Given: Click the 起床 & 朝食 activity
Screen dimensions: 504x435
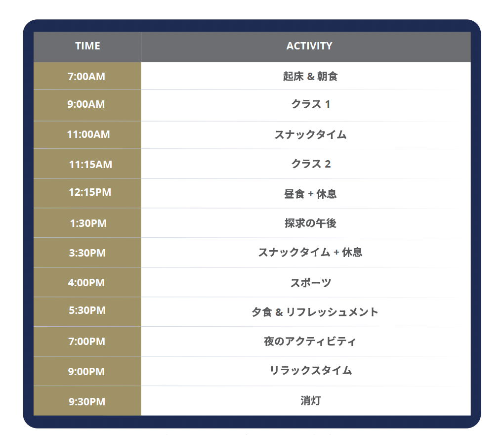Looking at the screenshot, I should pyautogui.click(x=310, y=77).
